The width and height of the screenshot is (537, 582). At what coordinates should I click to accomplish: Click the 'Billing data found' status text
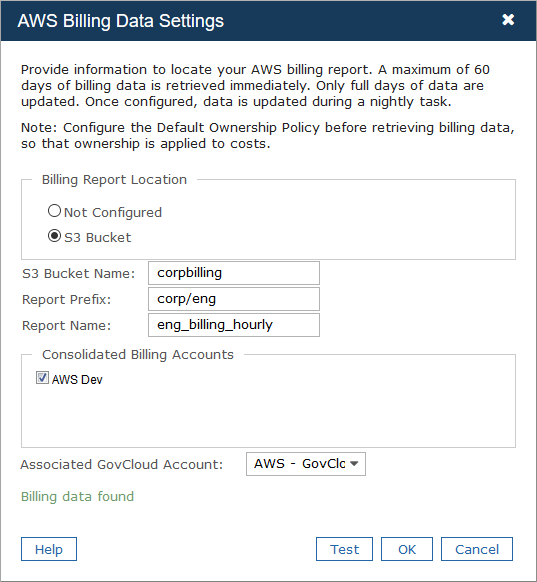[77, 496]
